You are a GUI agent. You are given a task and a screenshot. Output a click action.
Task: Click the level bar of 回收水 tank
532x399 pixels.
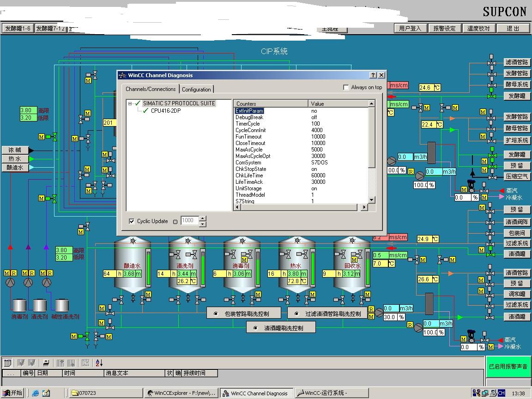(368, 267)
